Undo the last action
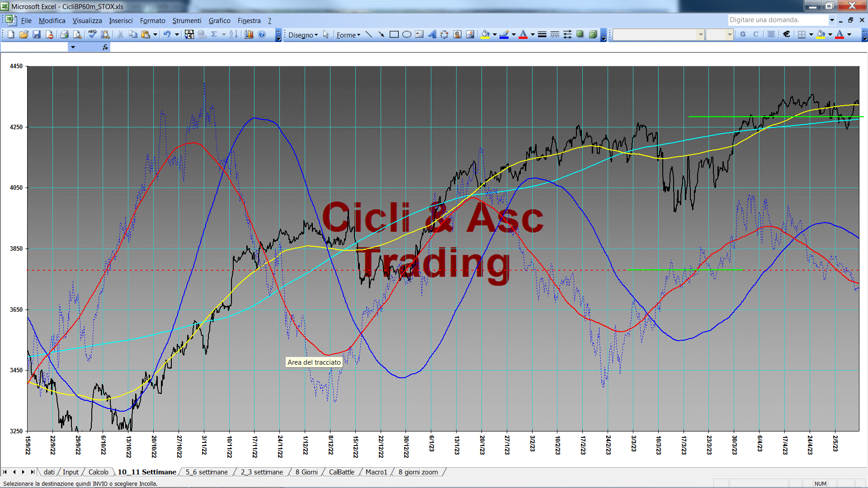The height and width of the screenshot is (488, 868). tap(167, 34)
